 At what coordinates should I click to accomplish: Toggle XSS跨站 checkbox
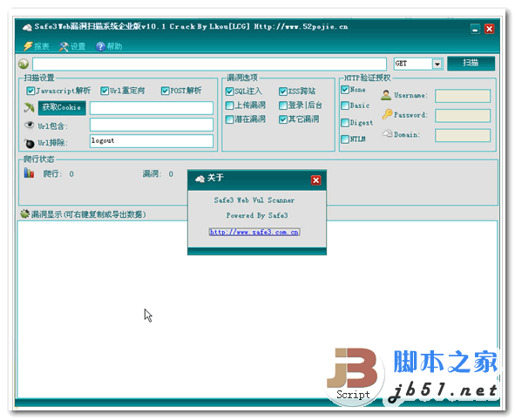(283, 91)
